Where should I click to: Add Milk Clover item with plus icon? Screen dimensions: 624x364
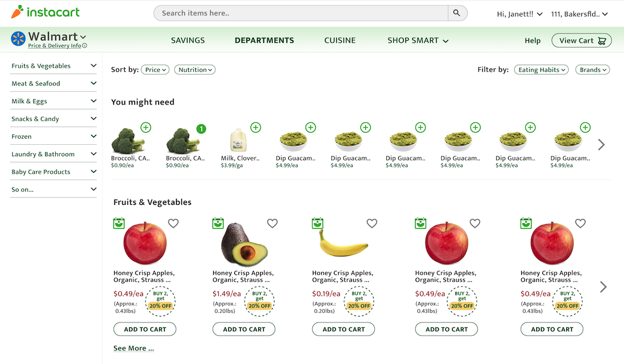point(256,127)
